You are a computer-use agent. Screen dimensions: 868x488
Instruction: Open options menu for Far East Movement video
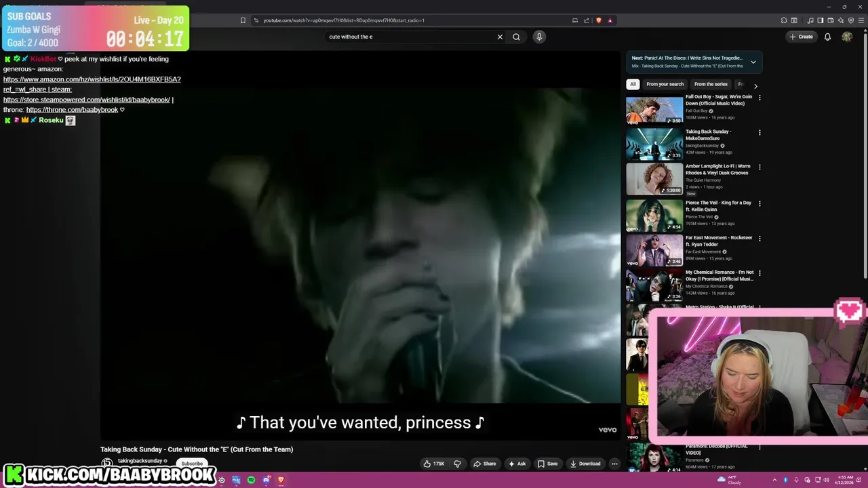[759, 238]
